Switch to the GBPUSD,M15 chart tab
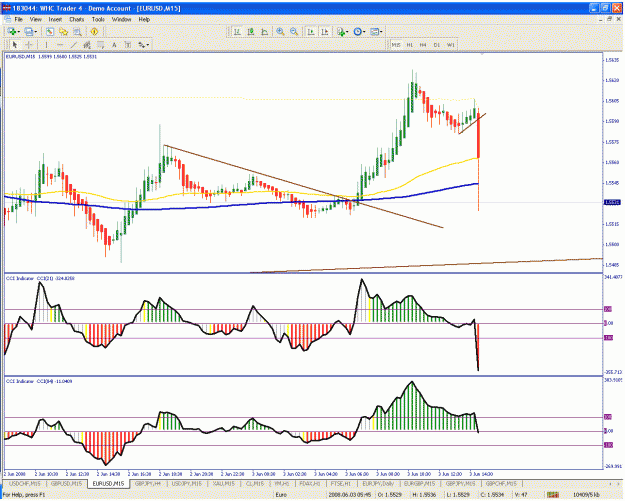The image size is (625, 501). click(x=66, y=483)
